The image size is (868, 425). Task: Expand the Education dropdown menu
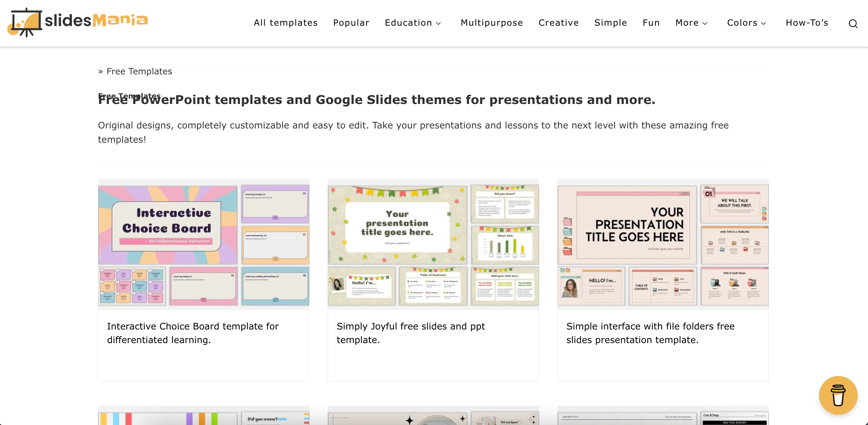point(413,23)
